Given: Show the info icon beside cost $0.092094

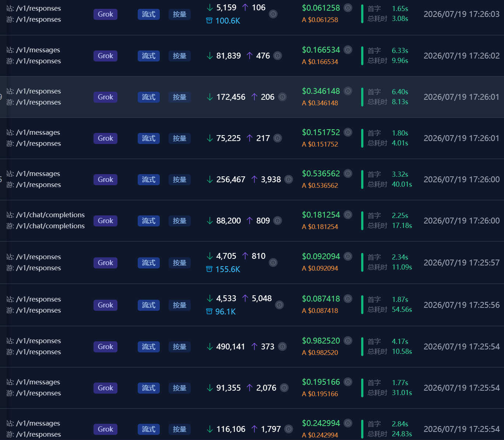Looking at the screenshot, I should pyautogui.click(x=348, y=256).
